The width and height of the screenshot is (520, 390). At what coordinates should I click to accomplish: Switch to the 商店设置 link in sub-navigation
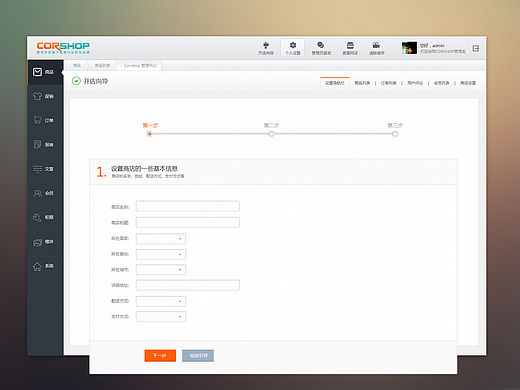[x=468, y=83]
